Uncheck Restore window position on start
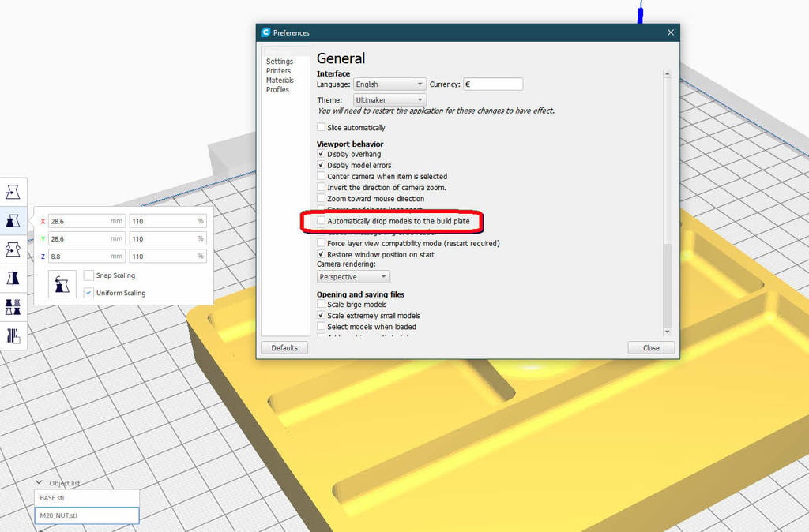The width and height of the screenshot is (809, 532). [x=321, y=254]
